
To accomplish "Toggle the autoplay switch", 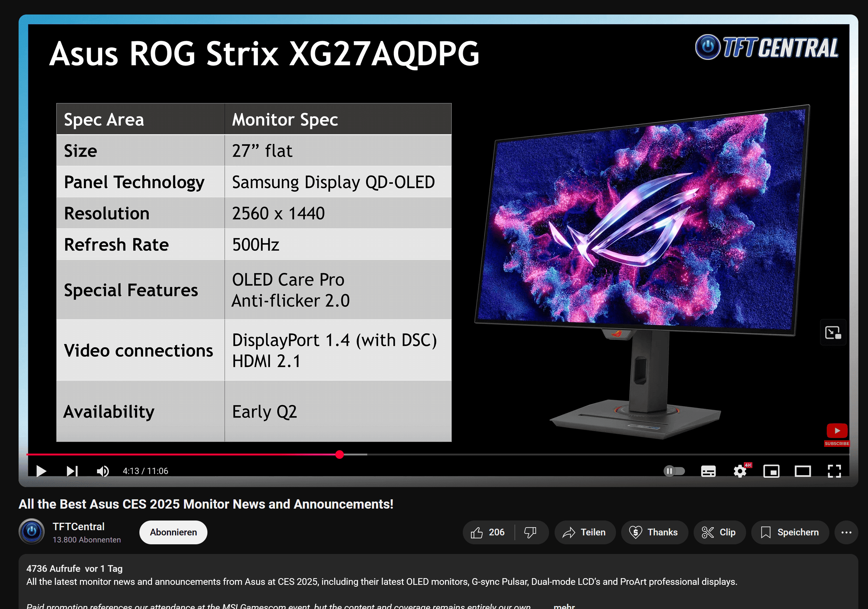I will coord(674,471).
